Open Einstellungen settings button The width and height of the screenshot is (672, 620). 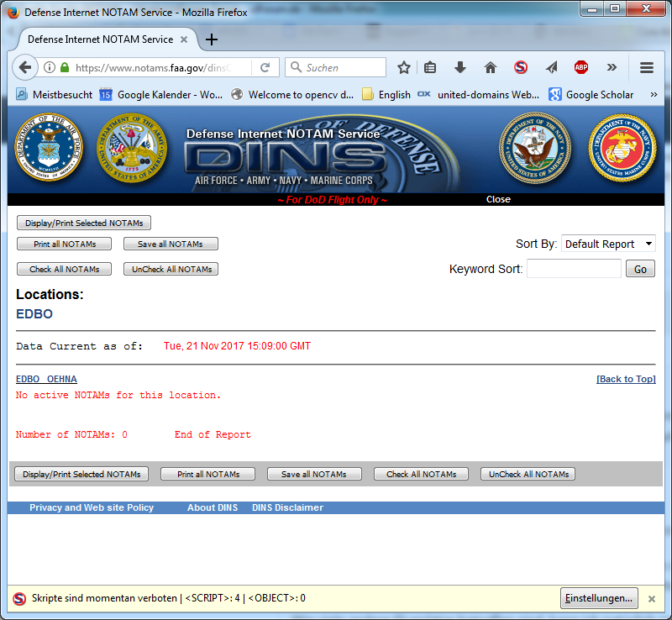(x=599, y=598)
